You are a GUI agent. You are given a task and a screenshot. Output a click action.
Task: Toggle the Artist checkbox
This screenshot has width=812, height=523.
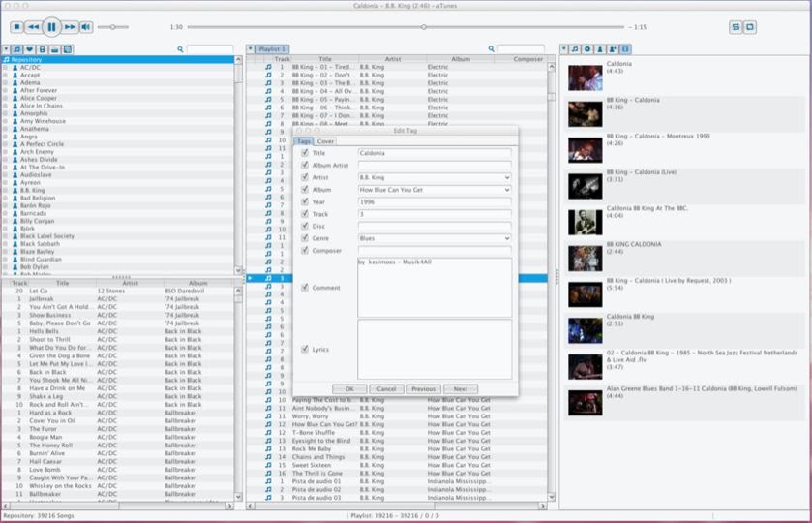pyautogui.click(x=305, y=177)
